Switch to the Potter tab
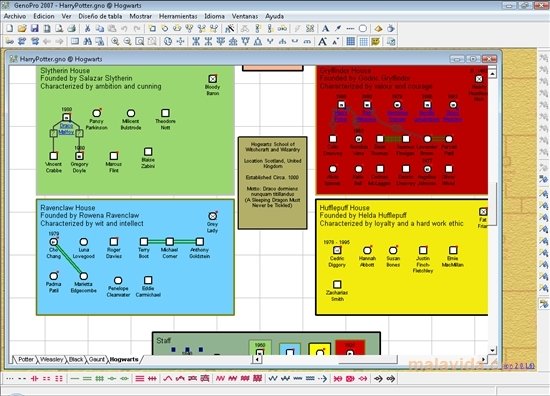Viewport: 550px width, 396px height. pos(26,359)
